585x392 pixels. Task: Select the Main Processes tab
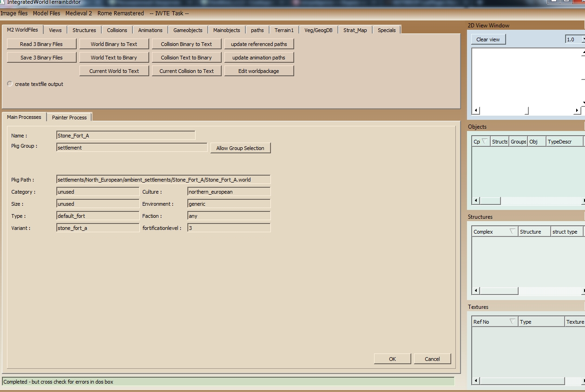tap(24, 117)
